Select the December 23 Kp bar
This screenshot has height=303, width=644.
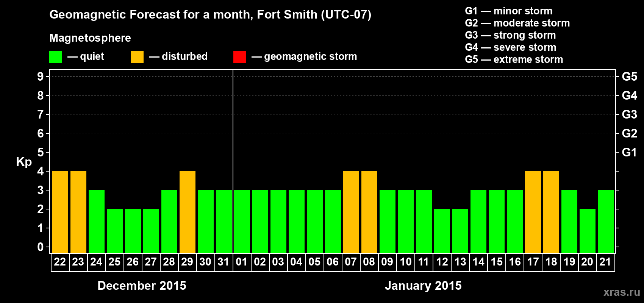click(x=78, y=212)
